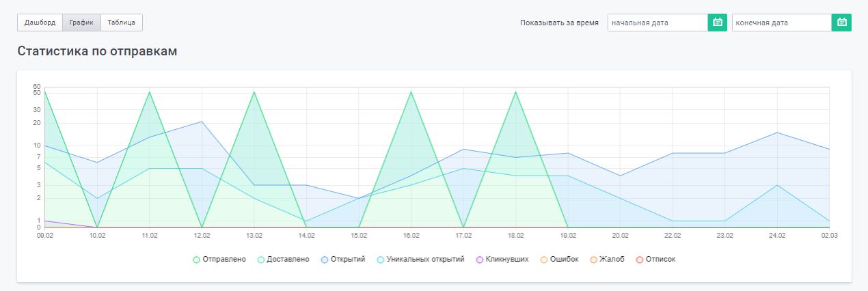Click the 20.02 date label on axis
The height and width of the screenshot is (291, 868).
point(620,235)
